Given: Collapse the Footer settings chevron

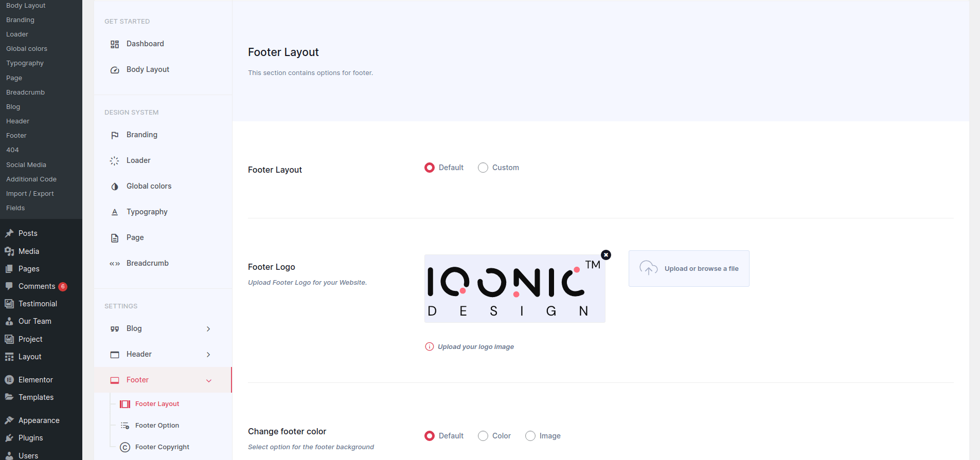Looking at the screenshot, I should point(209,381).
